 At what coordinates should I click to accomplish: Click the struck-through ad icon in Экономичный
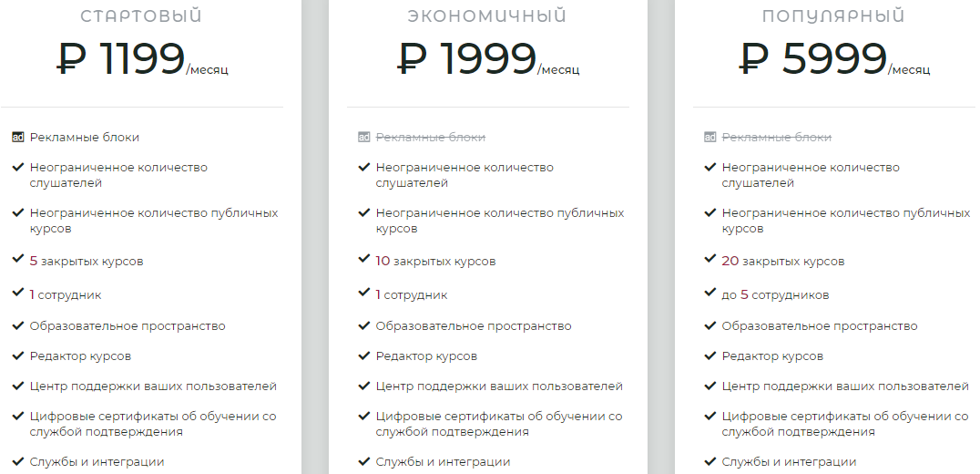(x=363, y=138)
